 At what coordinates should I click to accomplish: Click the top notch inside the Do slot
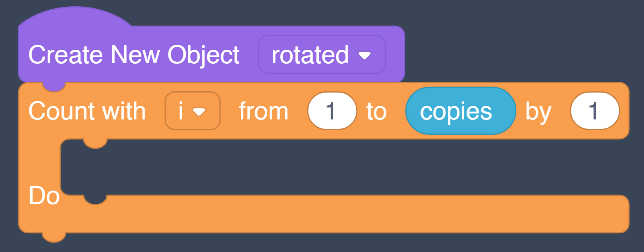(95, 143)
